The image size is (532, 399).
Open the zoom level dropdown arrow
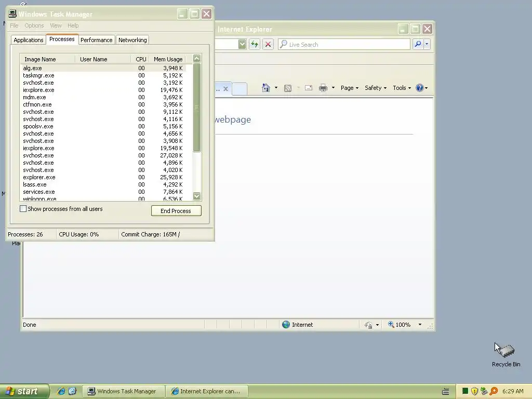coord(420,325)
